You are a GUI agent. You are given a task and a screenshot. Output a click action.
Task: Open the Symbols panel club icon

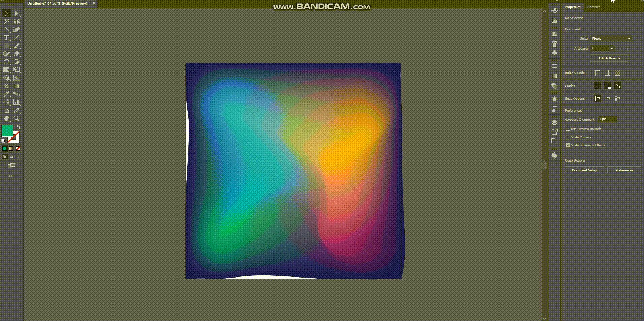click(554, 53)
